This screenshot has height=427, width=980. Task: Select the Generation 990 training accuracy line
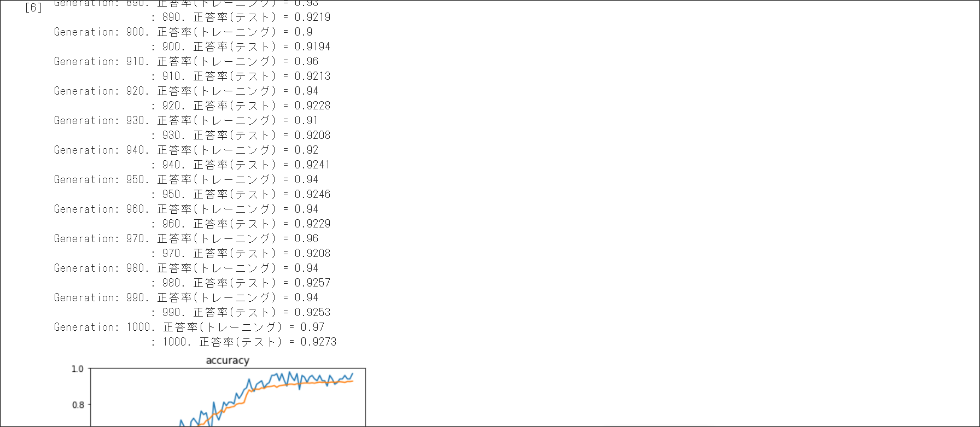(x=186, y=297)
